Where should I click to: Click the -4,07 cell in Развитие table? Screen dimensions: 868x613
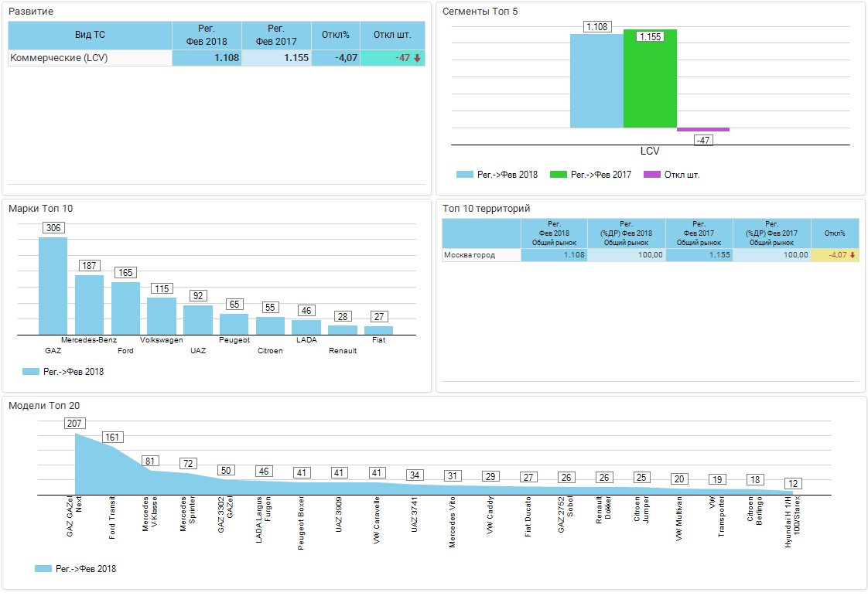(336, 58)
